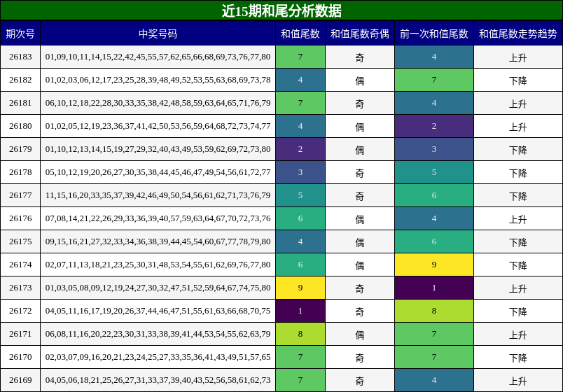Click winning numbers of period 26175

tap(158, 241)
